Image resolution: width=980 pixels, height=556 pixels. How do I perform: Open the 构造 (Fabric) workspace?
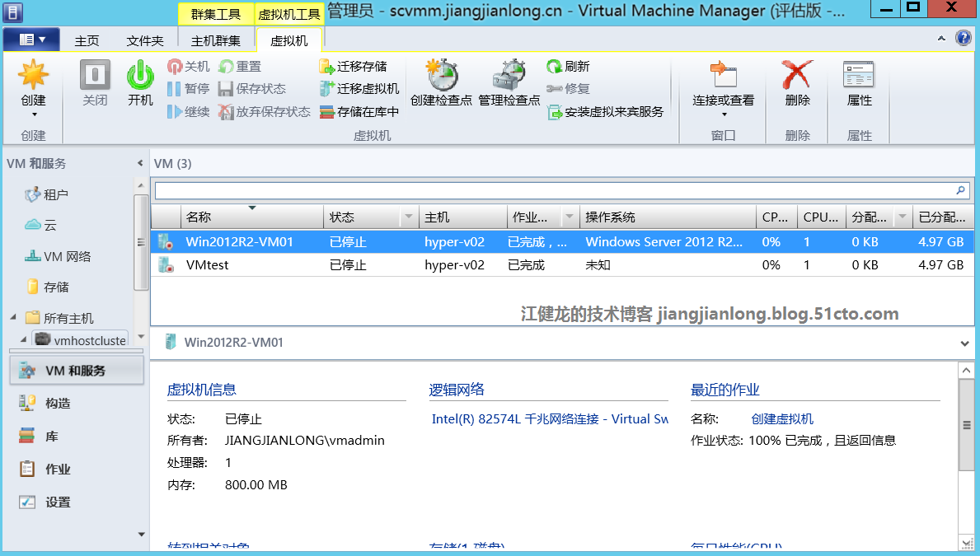[x=77, y=404]
